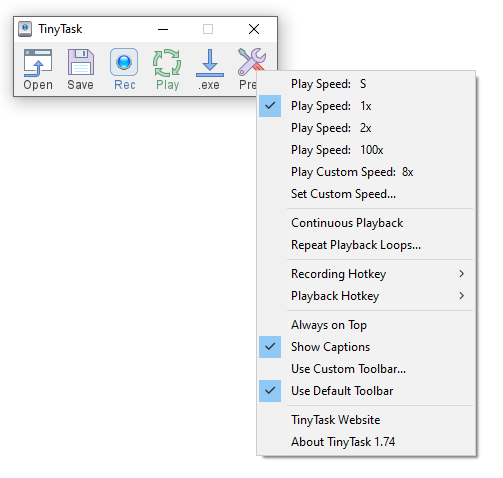
Task: Choose Play Speed: 100x
Action: click(366, 150)
